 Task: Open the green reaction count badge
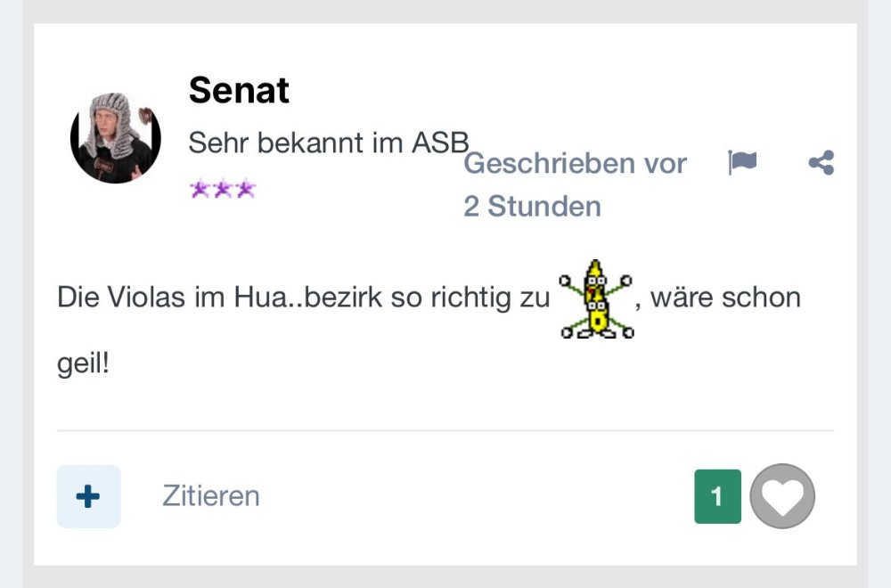click(x=717, y=496)
